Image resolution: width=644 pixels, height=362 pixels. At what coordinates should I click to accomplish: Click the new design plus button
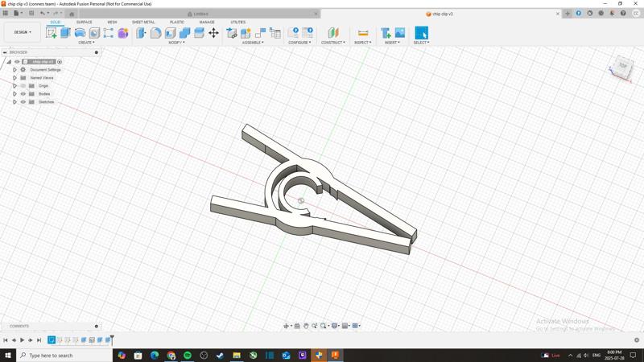[x=568, y=14]
